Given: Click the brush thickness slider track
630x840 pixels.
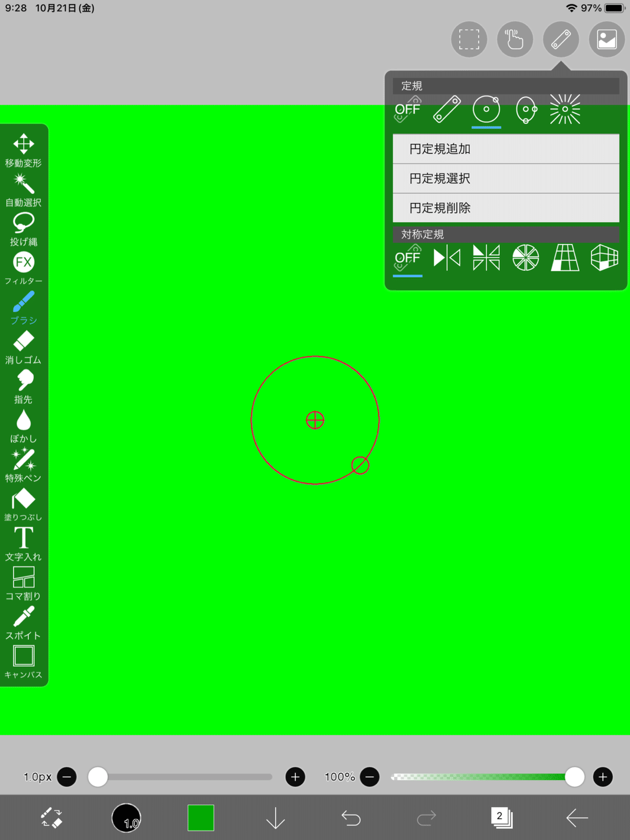Looking at the screenshot, I should 181,776.
